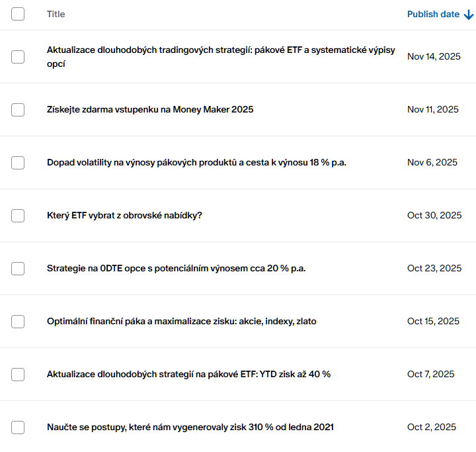Check the box for Money Maker 2025 post
Viewport: 476px width, 452px height.
pos(18,110)
